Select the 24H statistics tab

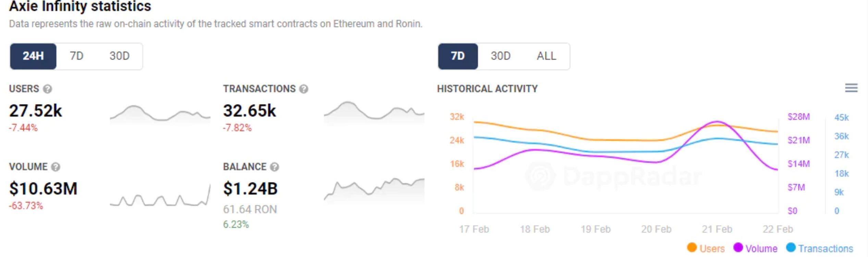[33, 56]
